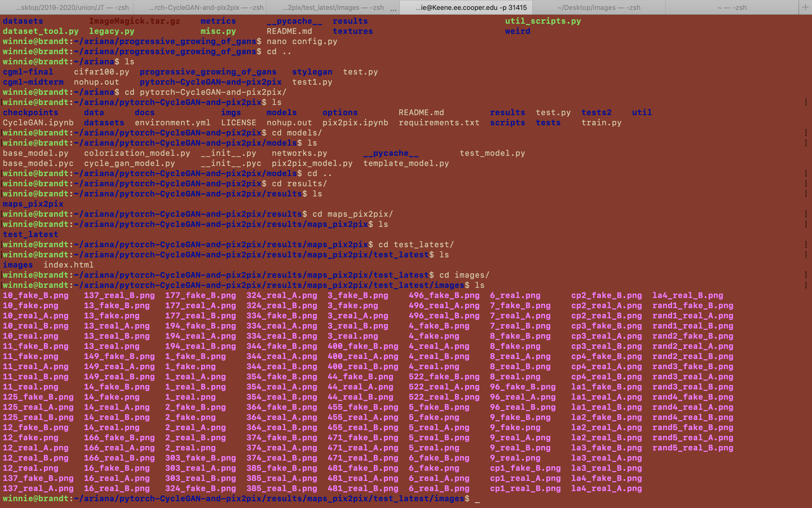The height and width of the screenshot is (508, 812).
Task: Click the file name cp1_real_B.png
Action: tap(525, 489)
